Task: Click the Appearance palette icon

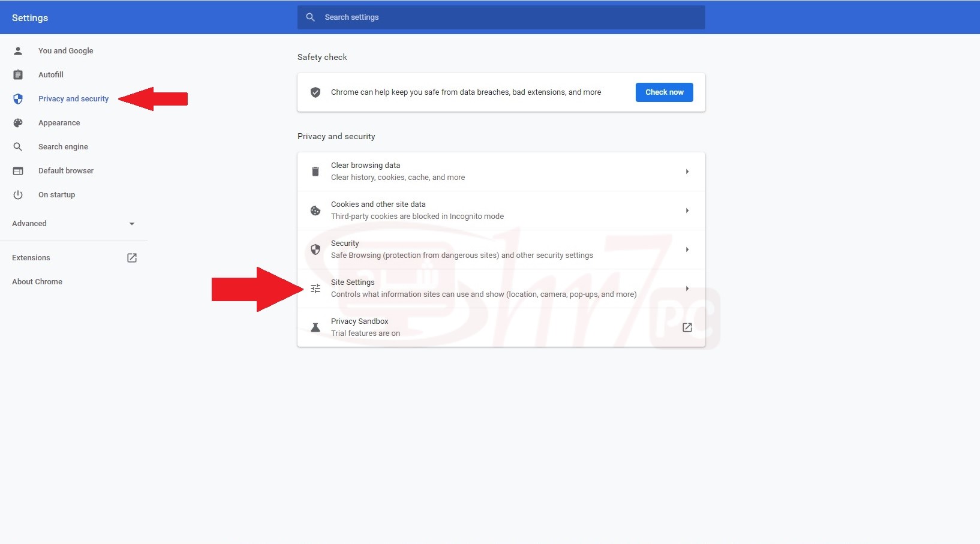Action: click(x=18, y=123)
